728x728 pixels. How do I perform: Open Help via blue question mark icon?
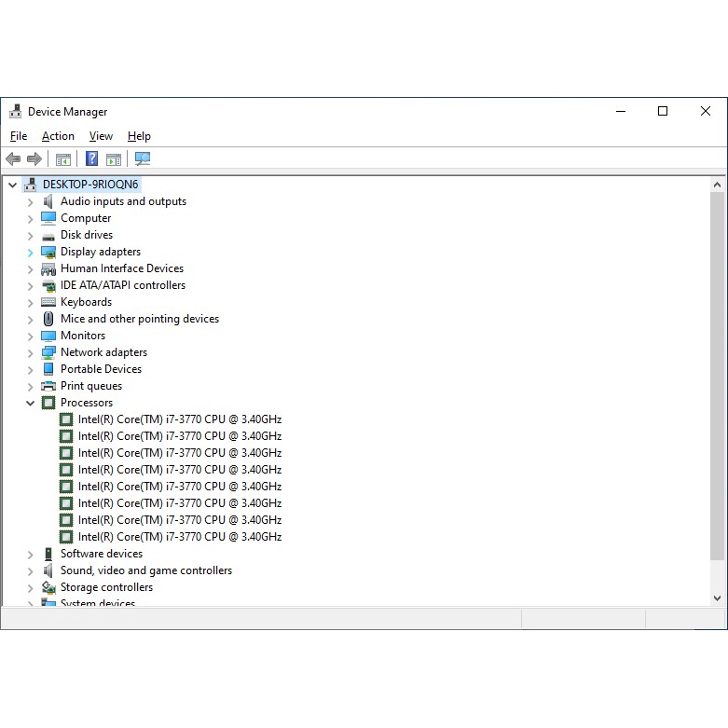tap(91, 159)
